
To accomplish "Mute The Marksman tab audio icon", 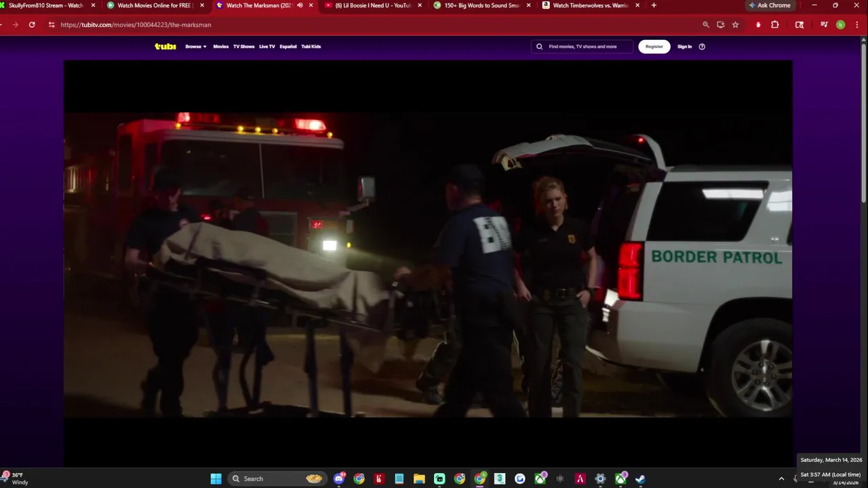I will pyautogui.click(x=300, y=5).
